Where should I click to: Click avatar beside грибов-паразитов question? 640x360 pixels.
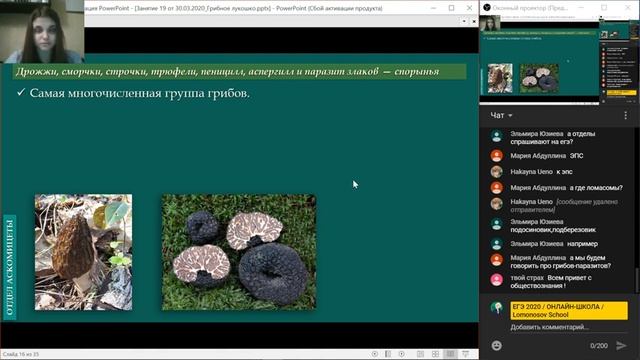[496, 260]
